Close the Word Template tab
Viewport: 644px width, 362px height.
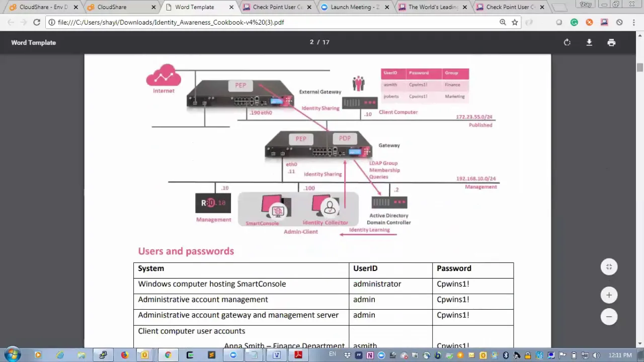click(x=231, y=7)
